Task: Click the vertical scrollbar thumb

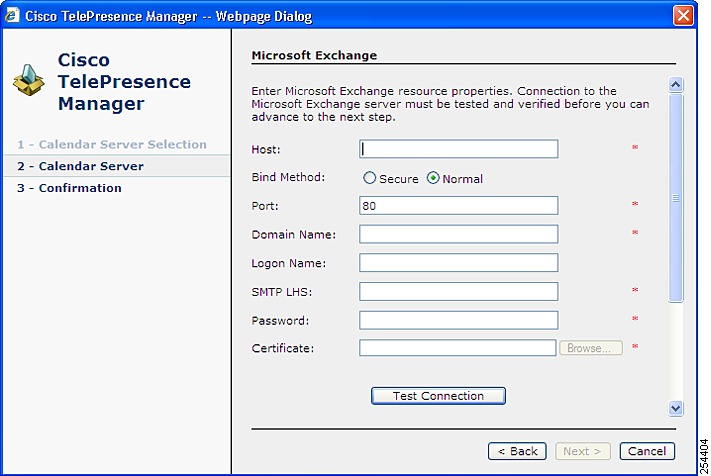Action: click(x=676, y=198)
